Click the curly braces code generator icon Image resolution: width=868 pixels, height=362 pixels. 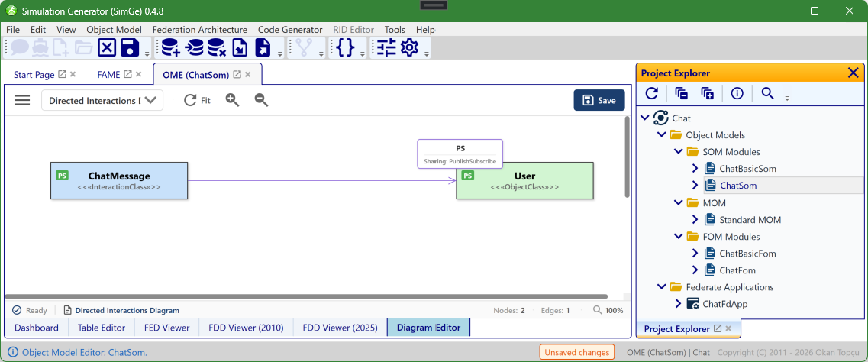[345, 47]
